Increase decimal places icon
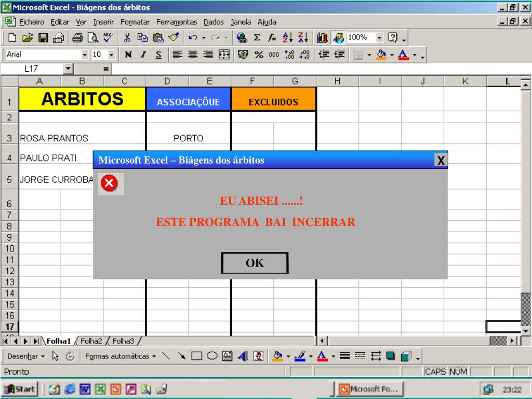The height and width of the screenshot is (399, 532). [x=289, y=55]
